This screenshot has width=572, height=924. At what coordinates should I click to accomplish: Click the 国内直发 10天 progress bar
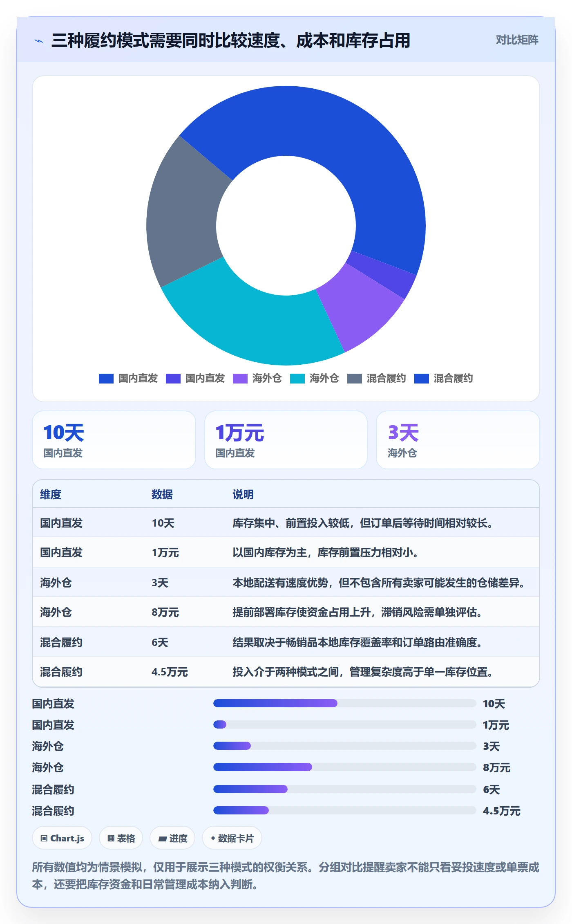tap(345, 703)
